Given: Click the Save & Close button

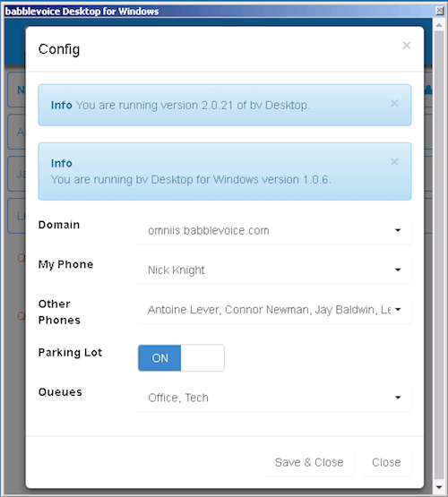Looking at the screenshot, I should point(309,462).
